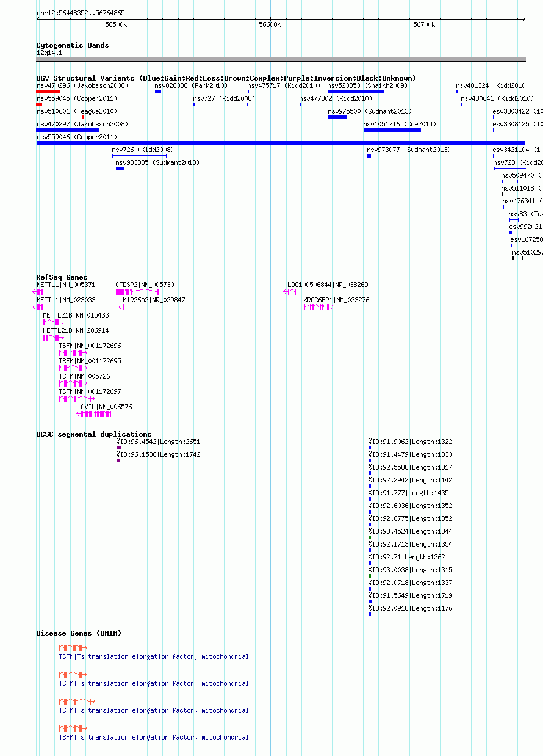Select the purple marker under %ID:96.4542

tap(118, 448)
